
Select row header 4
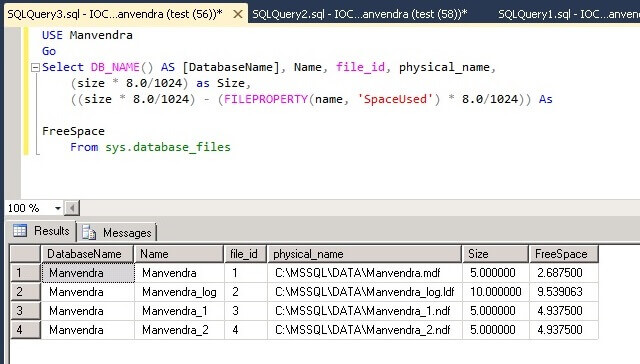coord(25,330)
